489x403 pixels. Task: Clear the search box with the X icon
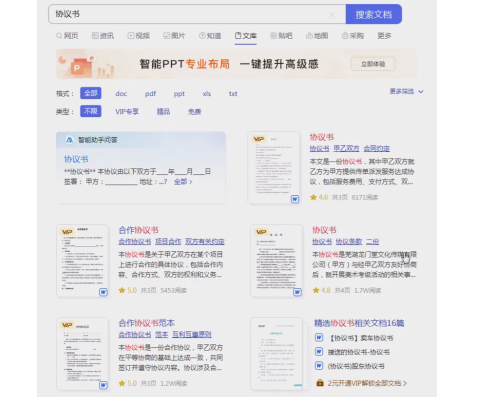point(332,15)
